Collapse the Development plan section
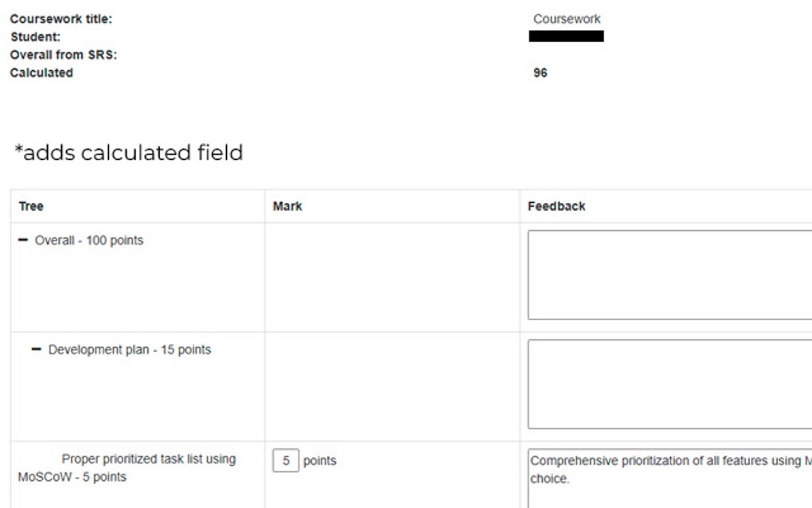The image size is (812, 508). click(36, 350)
